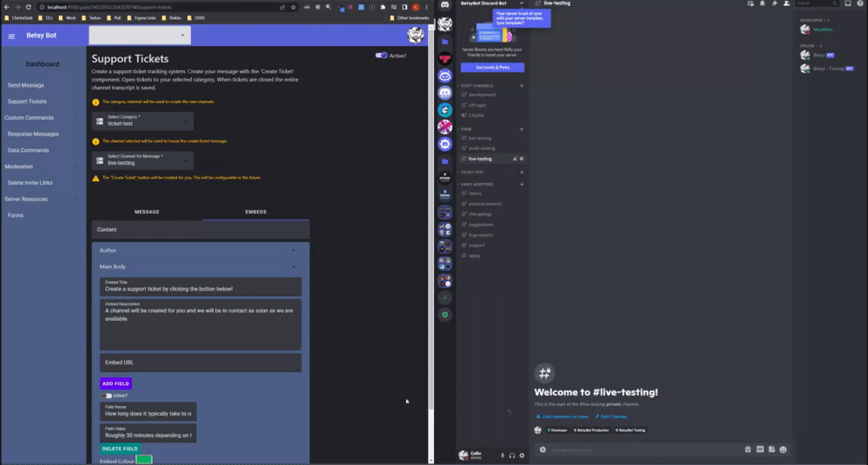Click the ADD FIELD button
The width and height of the screenshot is (868, 465).
pos(115,383)
